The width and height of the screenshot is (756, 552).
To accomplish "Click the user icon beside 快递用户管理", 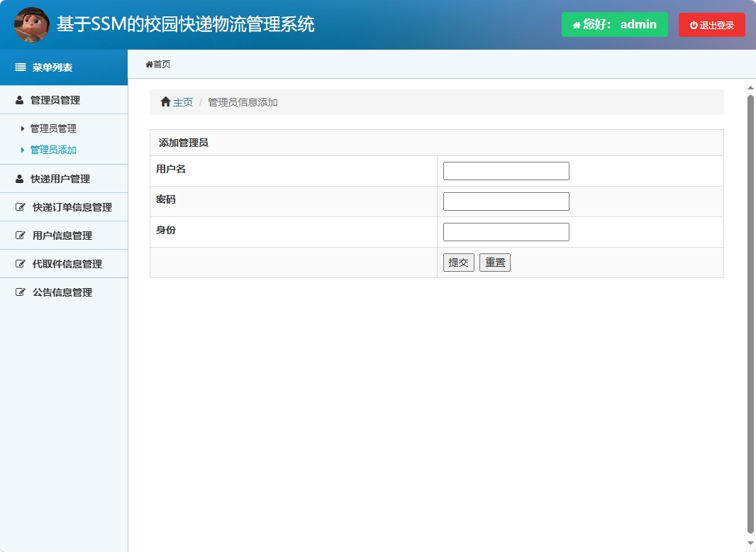I will (18, 179).
